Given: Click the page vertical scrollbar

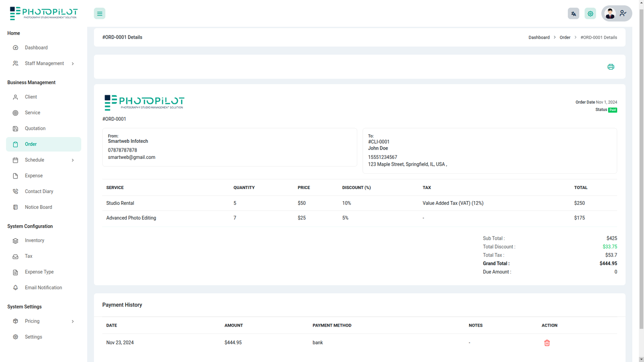Looking at the screenshot, I should [641, 161].
